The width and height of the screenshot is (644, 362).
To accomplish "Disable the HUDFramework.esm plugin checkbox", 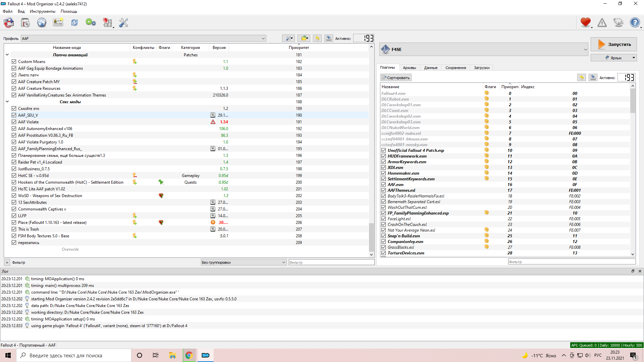I will [x=383, y=156].
